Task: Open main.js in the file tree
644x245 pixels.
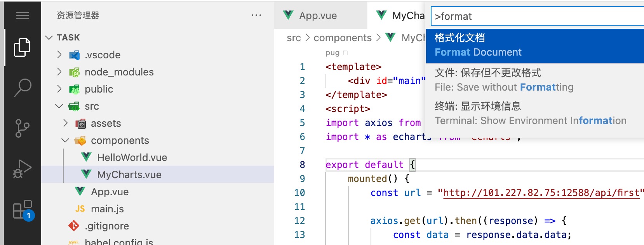Action: 107,209
